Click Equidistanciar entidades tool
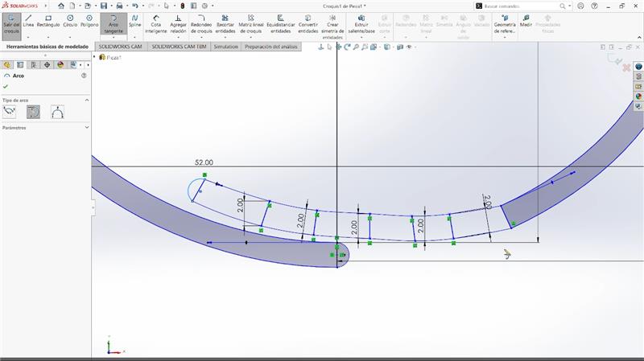The width and height of the screenshot is (644, 361). (x=280, y=24)
